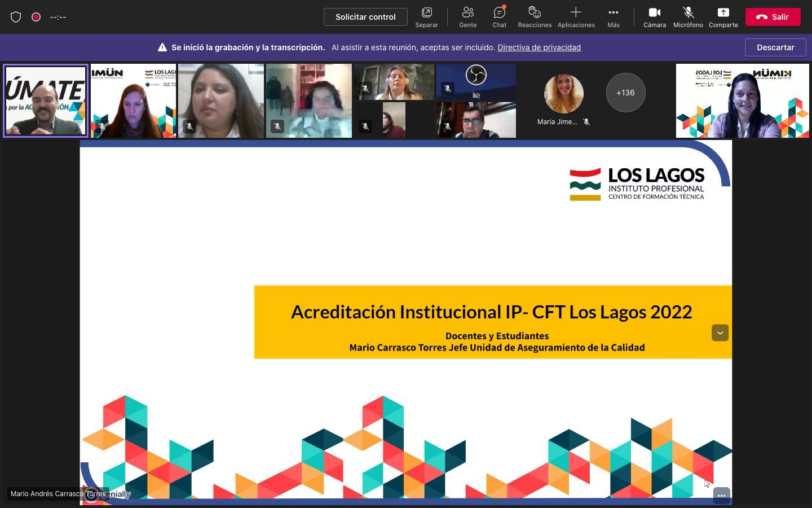812x508 pixels.
Task: Click the meeting timer display
Action: click(x=58, y=17)
